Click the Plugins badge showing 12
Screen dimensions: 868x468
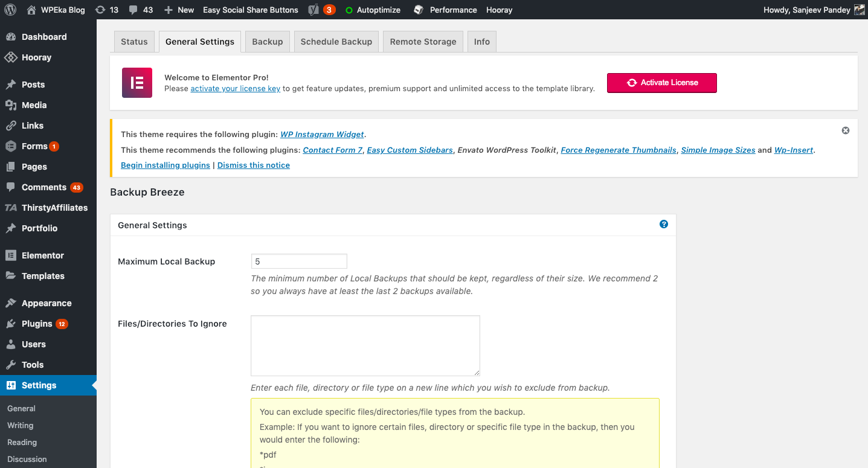[62, 324]
